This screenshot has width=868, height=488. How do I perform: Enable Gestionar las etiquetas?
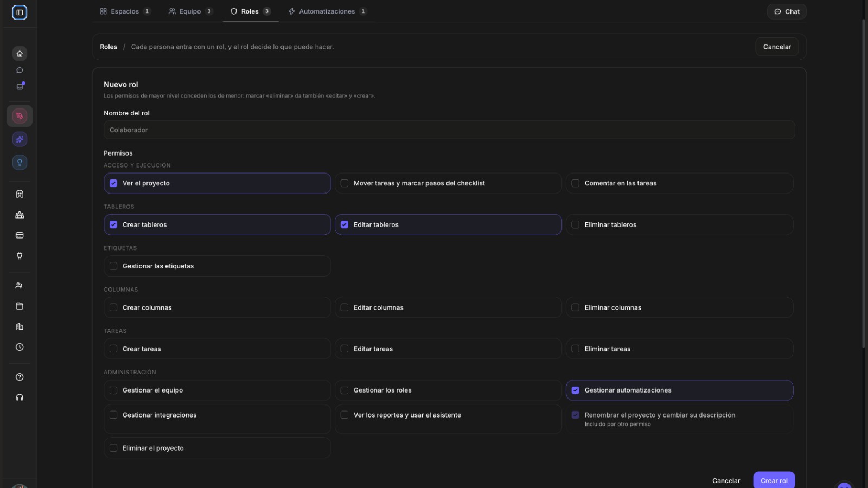pyautogui.click(x=217, y=266)
